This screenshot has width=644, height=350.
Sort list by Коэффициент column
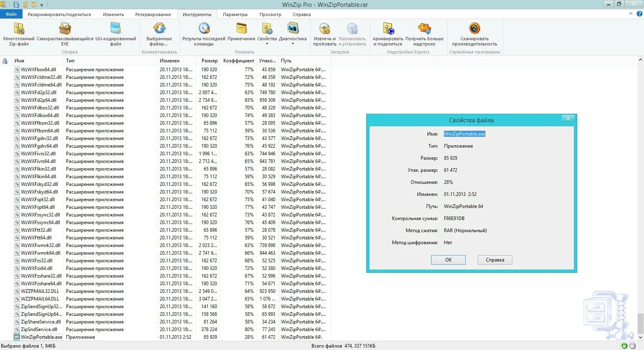pyautogui.click(x=239, y=61)
